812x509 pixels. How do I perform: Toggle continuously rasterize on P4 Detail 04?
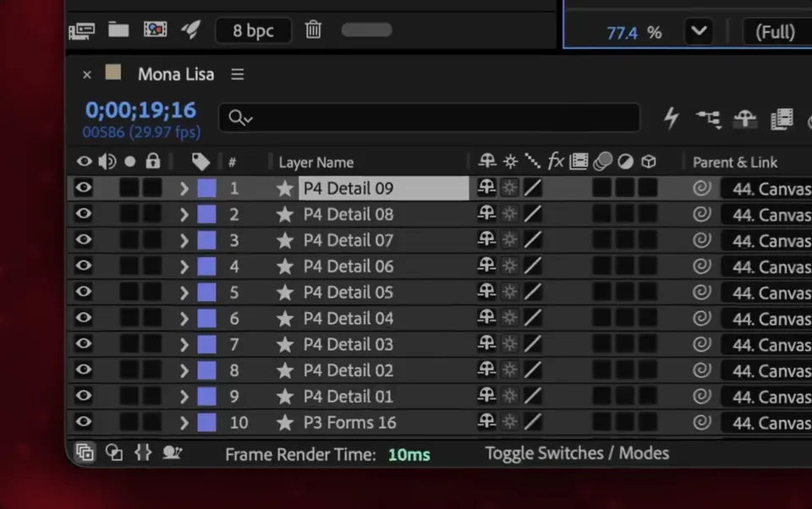(x=509, y=318)
